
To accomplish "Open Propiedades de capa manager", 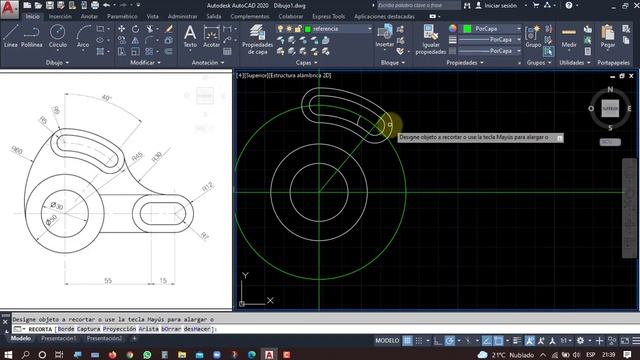I will click(x=257, y=39).
